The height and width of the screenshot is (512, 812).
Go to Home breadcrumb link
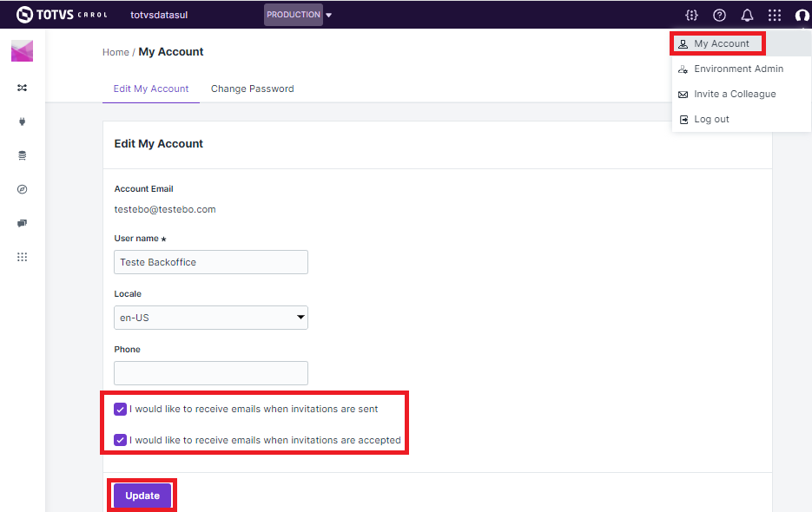116,52
